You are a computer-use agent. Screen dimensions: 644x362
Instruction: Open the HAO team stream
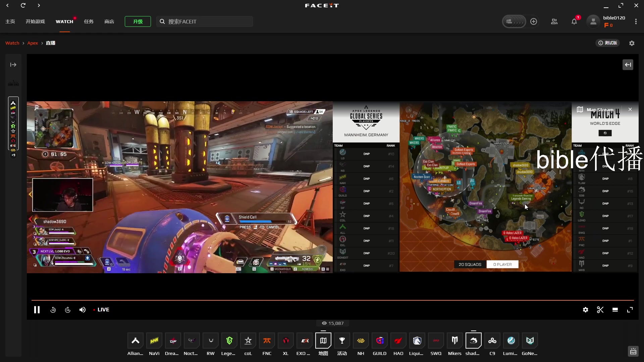[398, 341]
